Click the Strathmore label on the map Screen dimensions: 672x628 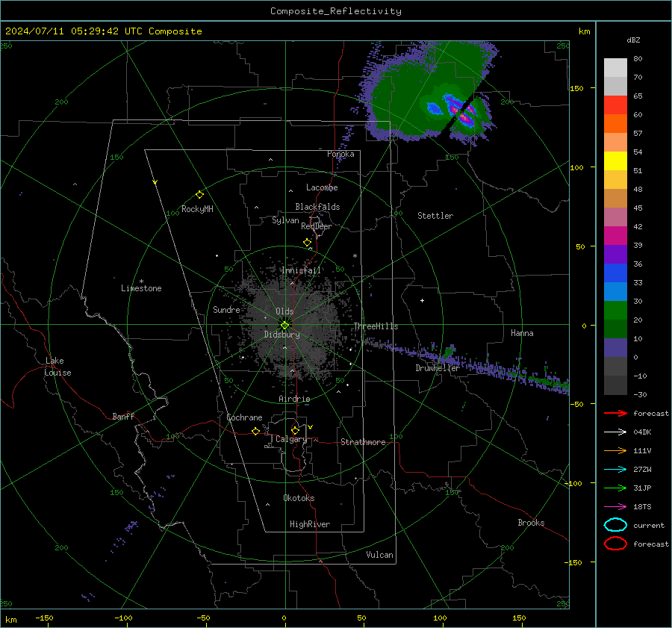pos(363,442)
